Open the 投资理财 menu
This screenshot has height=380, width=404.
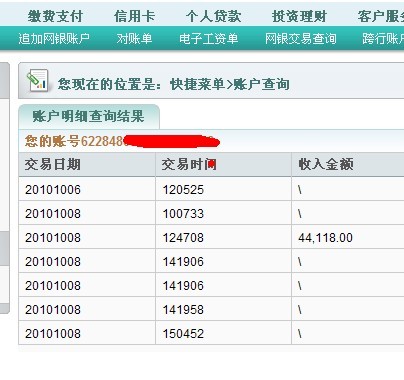pos(299,16)
